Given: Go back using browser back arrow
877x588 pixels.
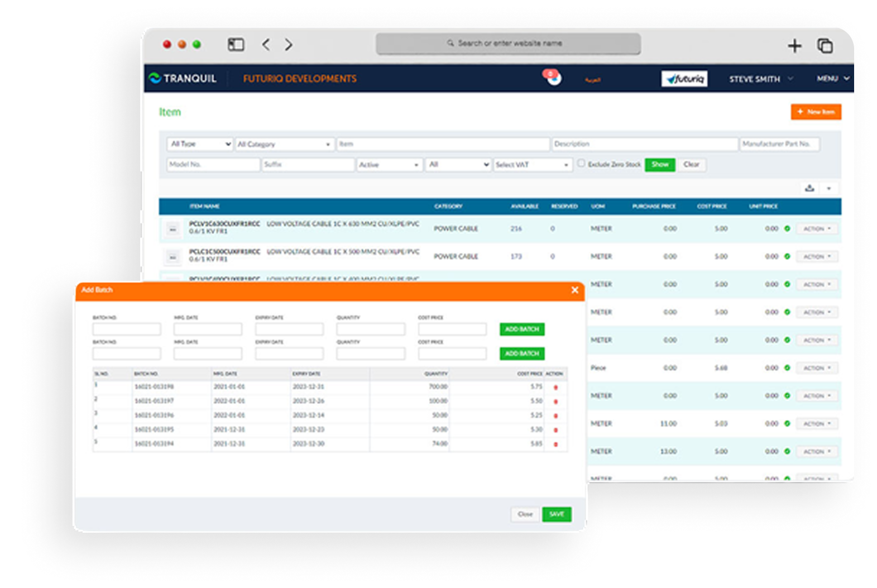Looking at the screenshot, I should 266,45.
